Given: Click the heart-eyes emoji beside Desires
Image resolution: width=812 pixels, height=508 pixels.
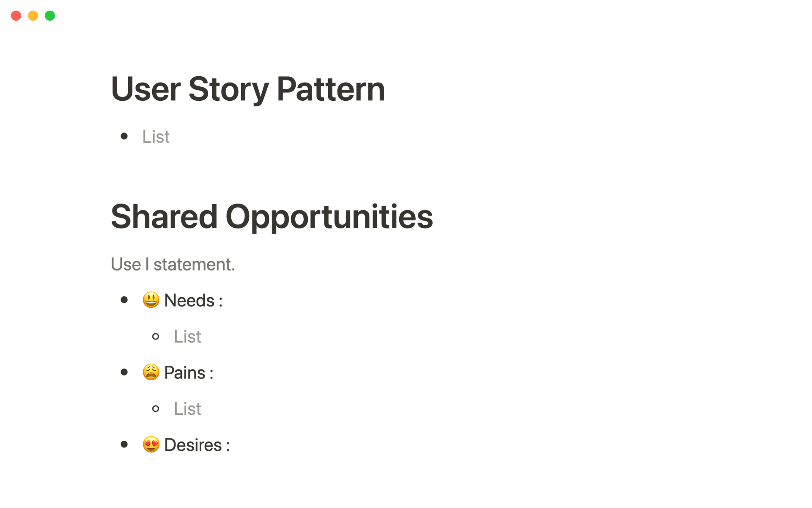Looking at the screenshot, I should [151, 444].
